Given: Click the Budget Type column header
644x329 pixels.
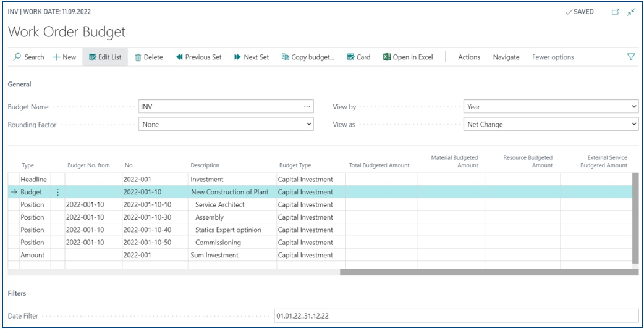Looking at the screenshot, I should [x=295, y=165].
